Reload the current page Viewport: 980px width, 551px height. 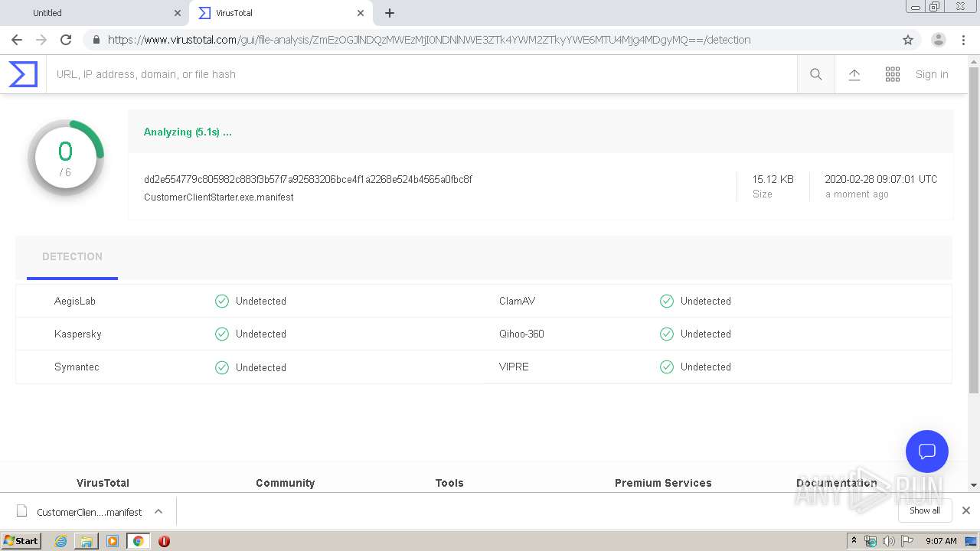66,40
